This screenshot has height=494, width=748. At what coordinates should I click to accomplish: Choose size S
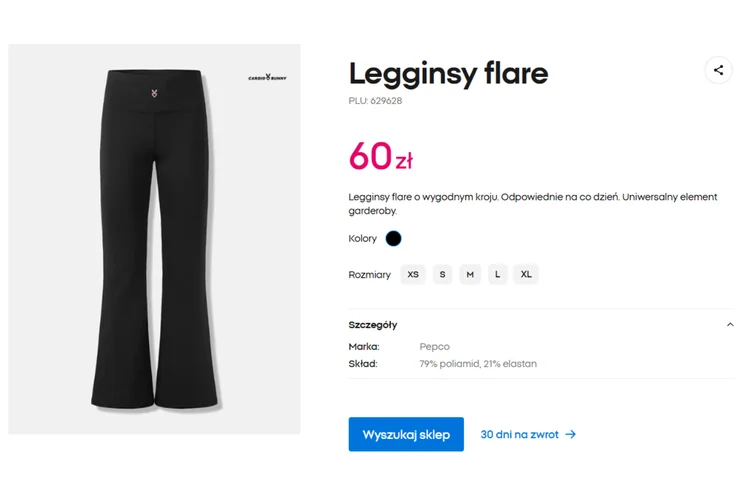point(442,274)
